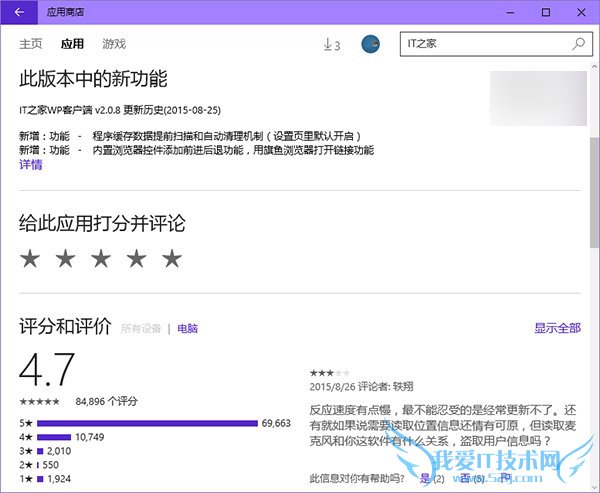Open the user account avatar
Viewport: 600px width, 493px height.
pos(370,44)
